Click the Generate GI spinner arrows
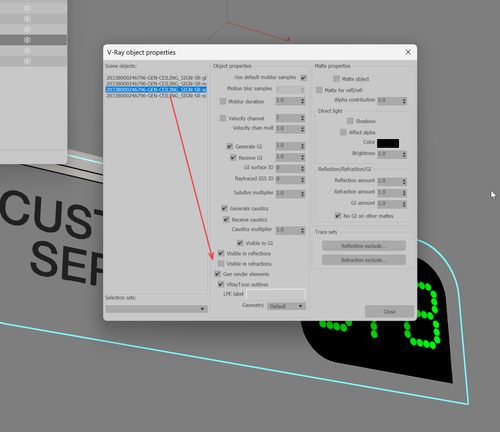Image resolution: width=500 pixels, height=432 pixels. (303, 146)
